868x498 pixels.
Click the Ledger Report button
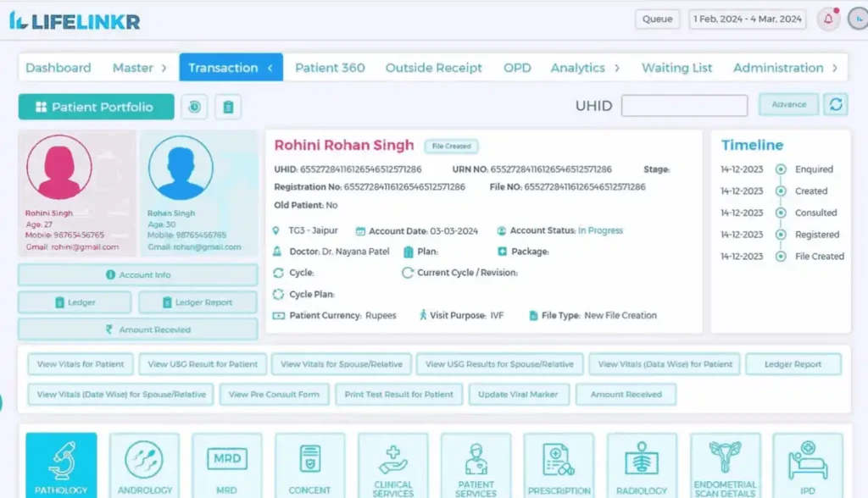pos(793,363)
